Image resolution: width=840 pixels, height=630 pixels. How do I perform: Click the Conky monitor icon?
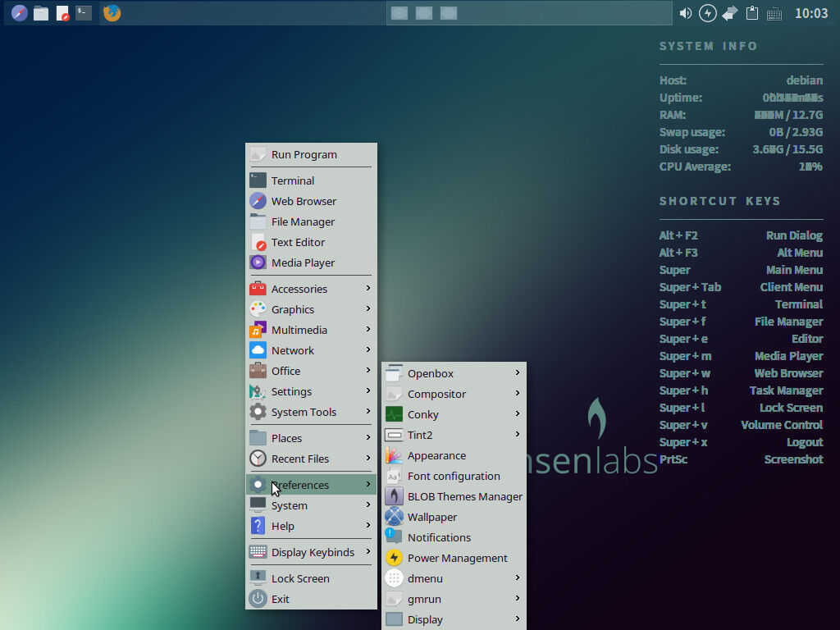pyautogui.click(x=394, y=414)
